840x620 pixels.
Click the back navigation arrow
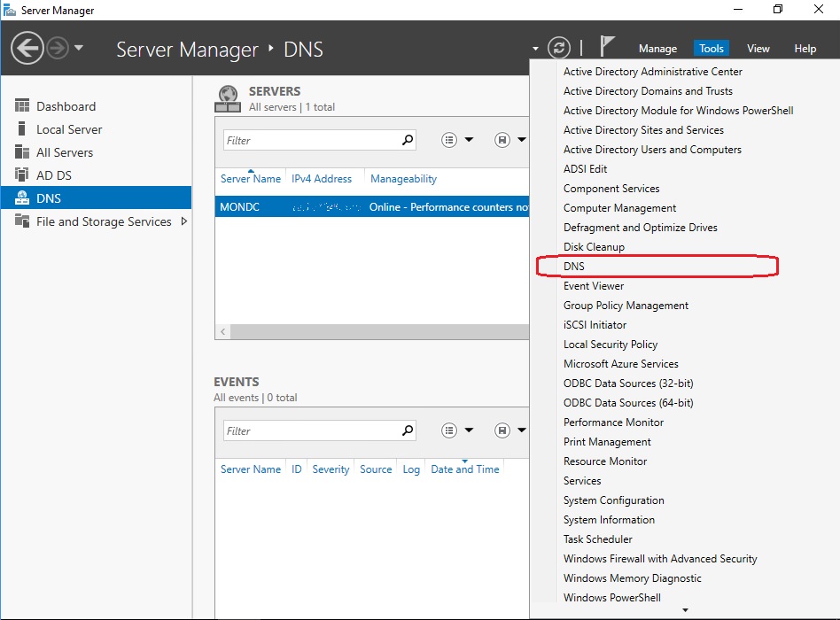pos(27,48)
